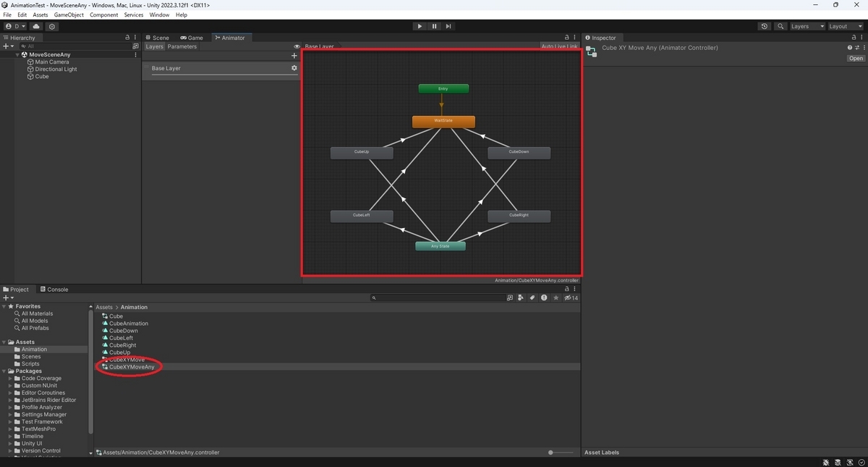Click the Pause button
The height and width of the screenshot is (467, 868).
tap(434, 26)
